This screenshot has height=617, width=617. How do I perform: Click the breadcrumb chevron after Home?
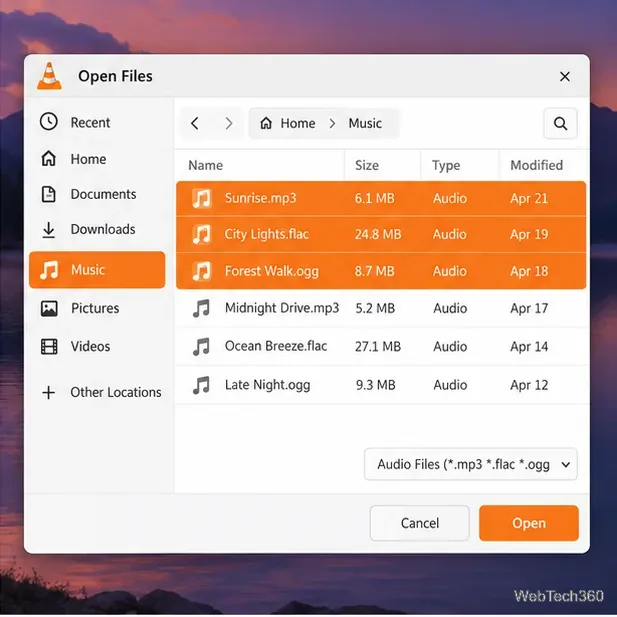[x=332, y=124]
